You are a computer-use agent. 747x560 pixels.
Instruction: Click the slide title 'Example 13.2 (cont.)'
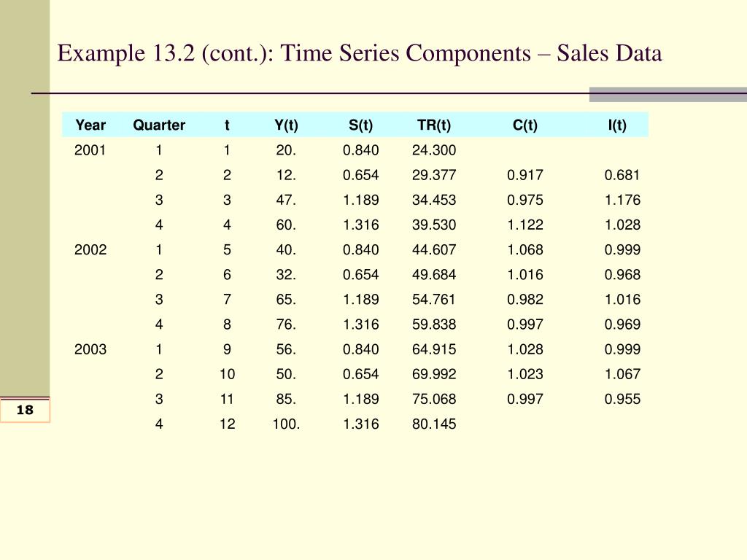click(x=360, y=53)
